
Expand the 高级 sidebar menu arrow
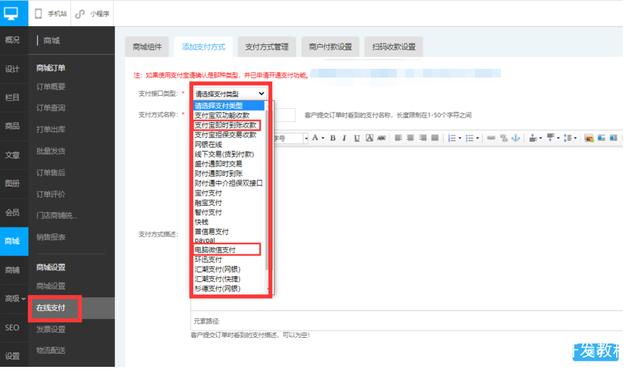pyautogui.click(x=23, y=299)
